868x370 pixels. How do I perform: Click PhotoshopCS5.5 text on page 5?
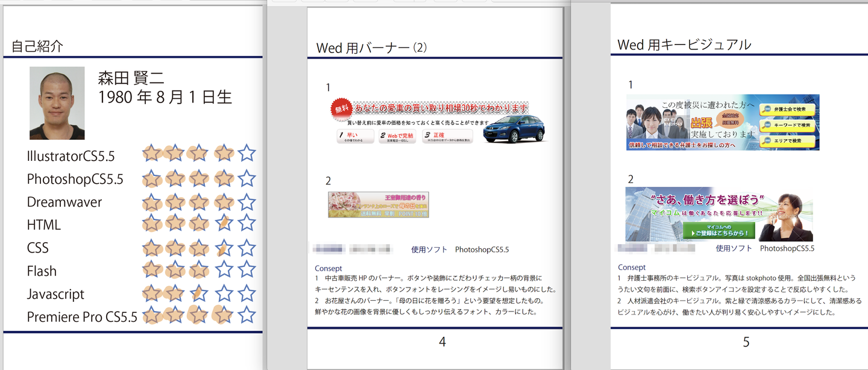[787, 248]
